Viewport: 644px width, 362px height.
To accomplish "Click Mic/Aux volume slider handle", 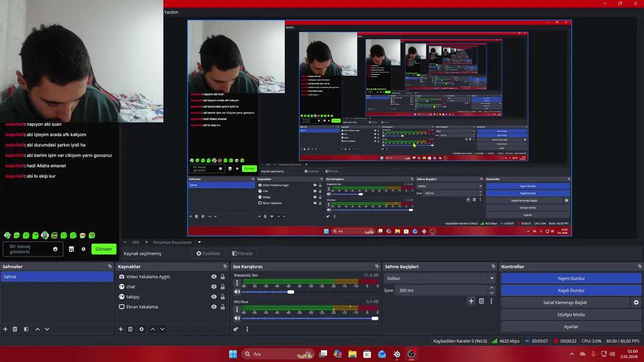I will 374,318.
